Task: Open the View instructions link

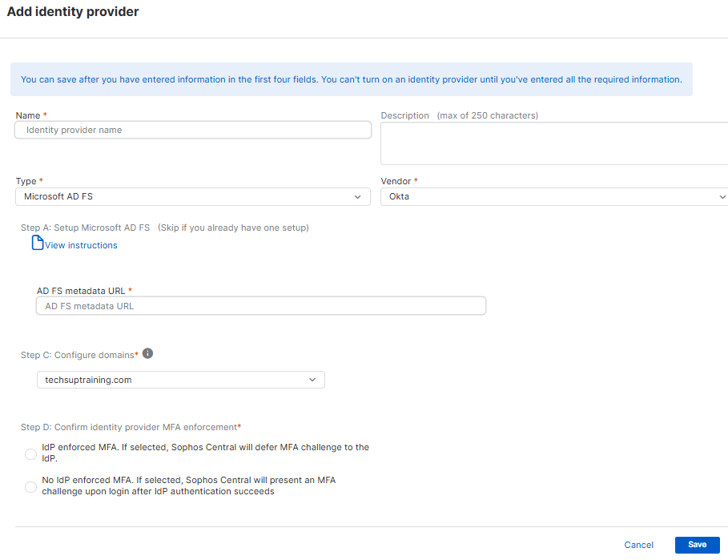Action: [79, 245]
